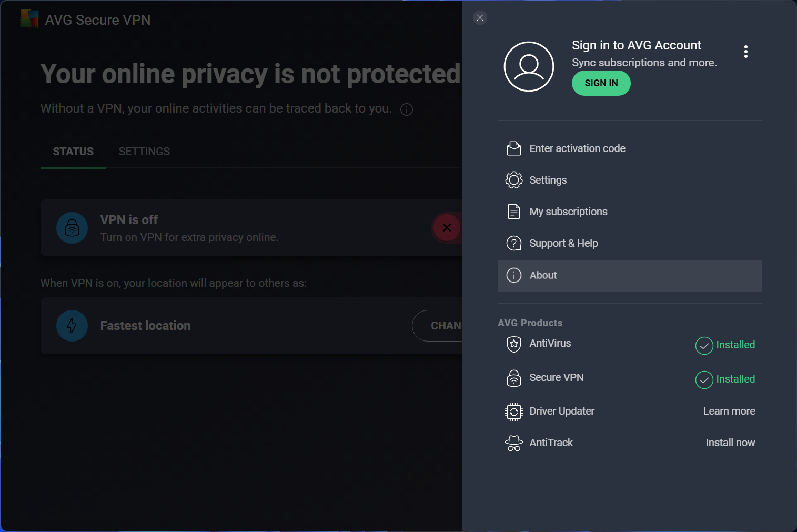Image resolution: width=797 pixels, height=532 pixels.
Task: Select AntiVirus in AVG Products
Action: pyautogui.click(x=550, y=344)
